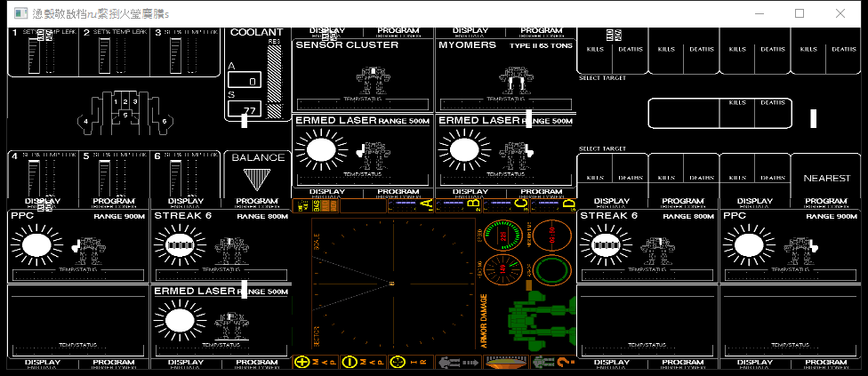Click the green speed gauge reading 285
Image resolution: width=868 pixels, height=376 pixels.
click(x=503, y=236)
